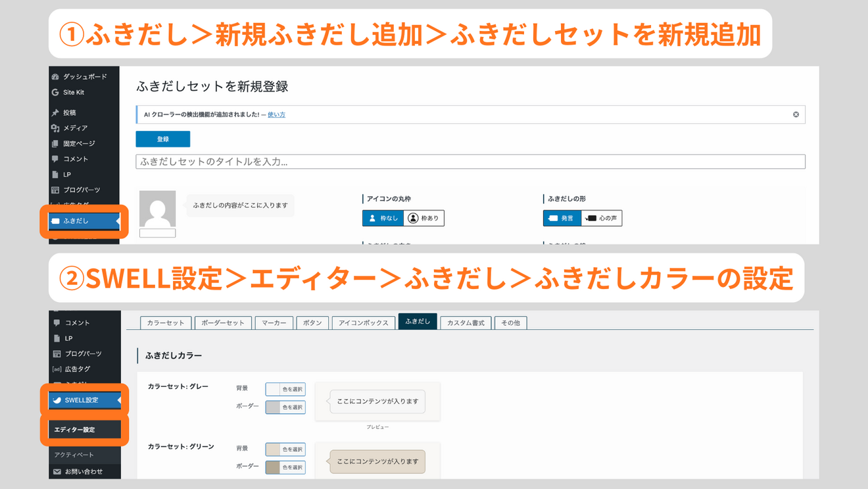Screen dimensions: 868x489
Task: Click the ダッシュボード menu label
Action: [85, 77]
